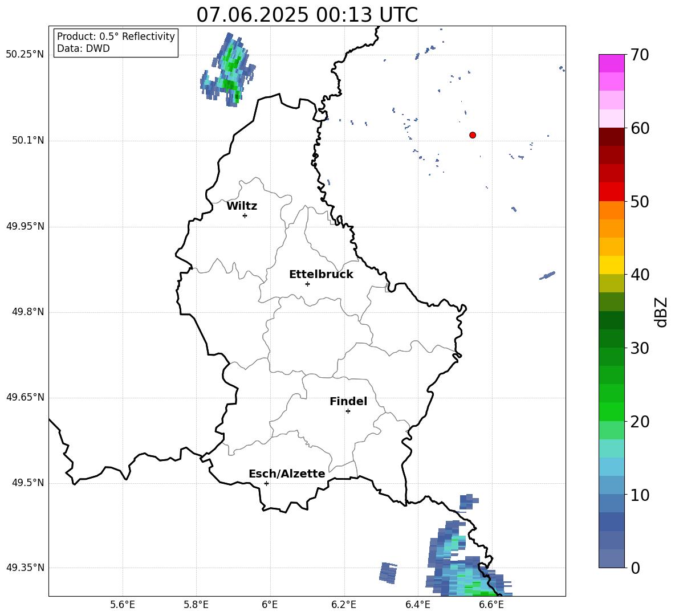Click the 'Product: 0.5° Reflectivity' text
The height and width of the screenshot is (616, 675).
pos(116,36)
